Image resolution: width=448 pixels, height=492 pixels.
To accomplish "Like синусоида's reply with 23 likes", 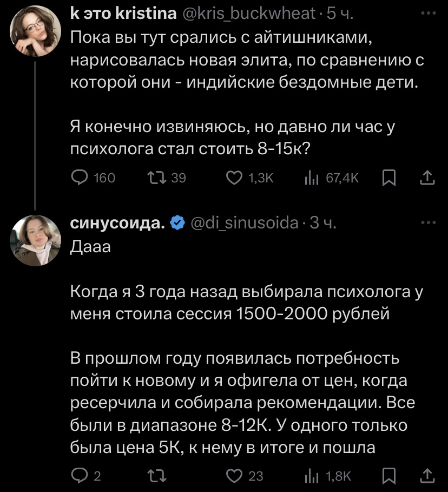I will coord(234,475).
